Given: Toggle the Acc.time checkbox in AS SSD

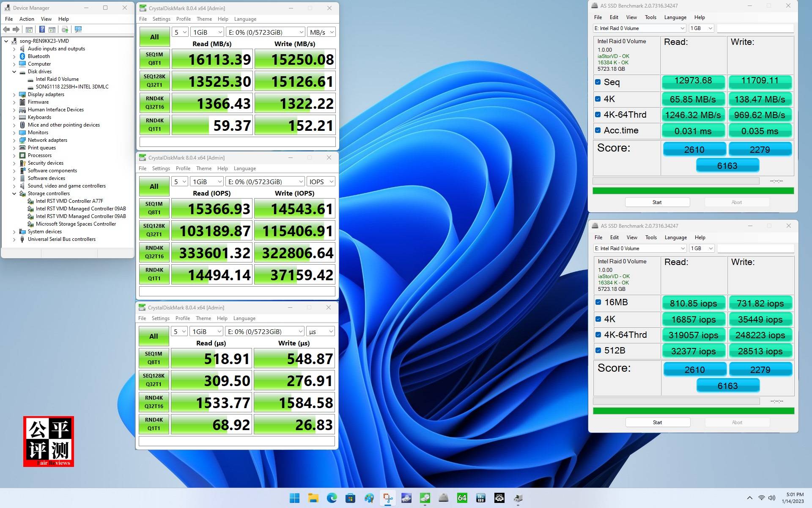Looking at the screenshot, I should coord(598,130).
